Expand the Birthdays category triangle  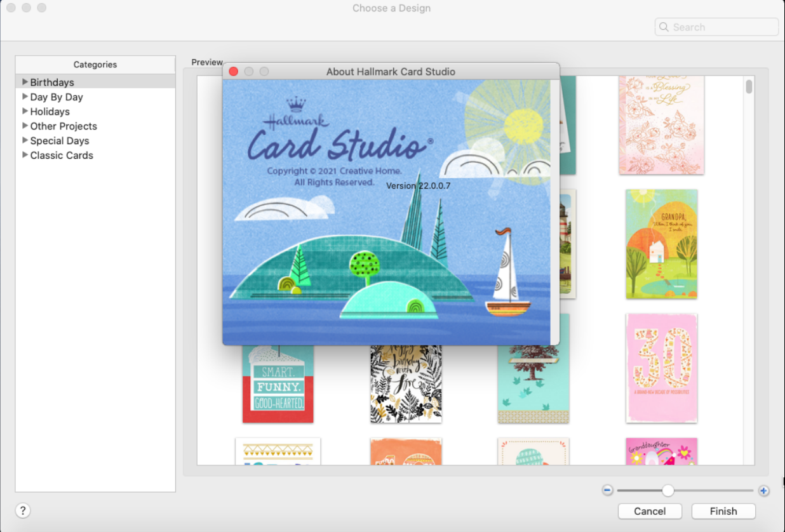(x=25, y=82)
